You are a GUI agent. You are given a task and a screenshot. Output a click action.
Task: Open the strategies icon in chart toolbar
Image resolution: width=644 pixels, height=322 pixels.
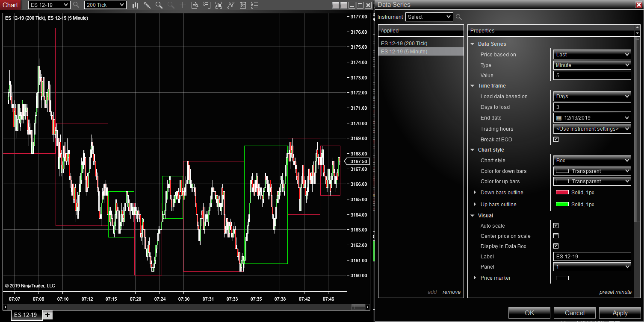click(243, 5)
